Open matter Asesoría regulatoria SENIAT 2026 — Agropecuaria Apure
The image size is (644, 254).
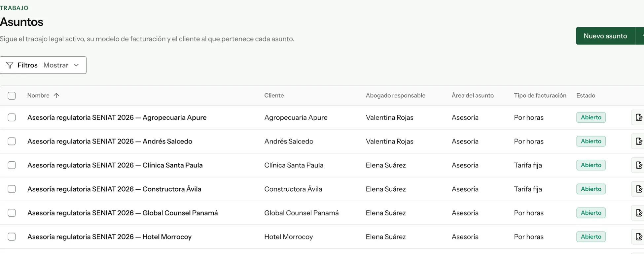point(117,117)
